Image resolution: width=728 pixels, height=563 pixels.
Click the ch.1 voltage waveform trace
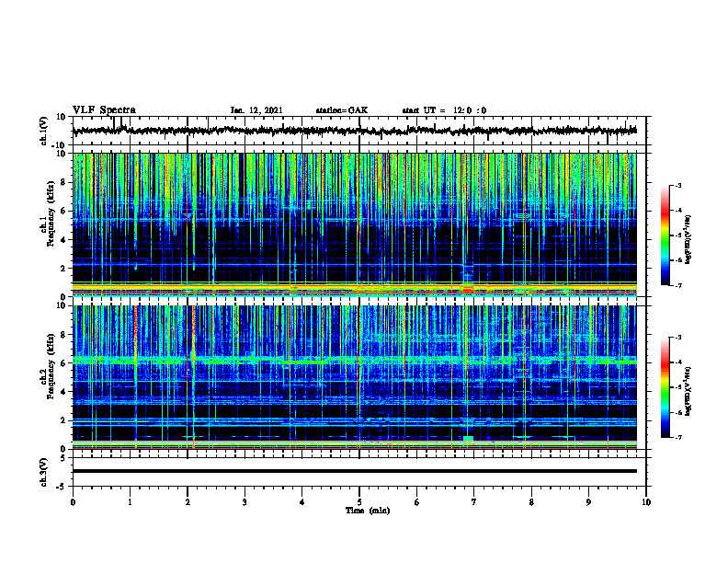pos(354,131)
